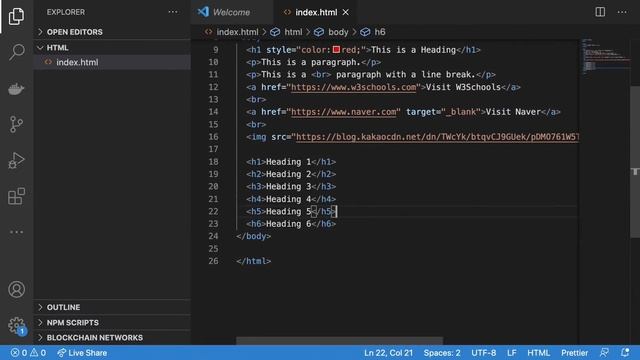This screenshot has height=360, width=640.
Task: Click h6 in the breadcrumb
Action: point(380,32)
